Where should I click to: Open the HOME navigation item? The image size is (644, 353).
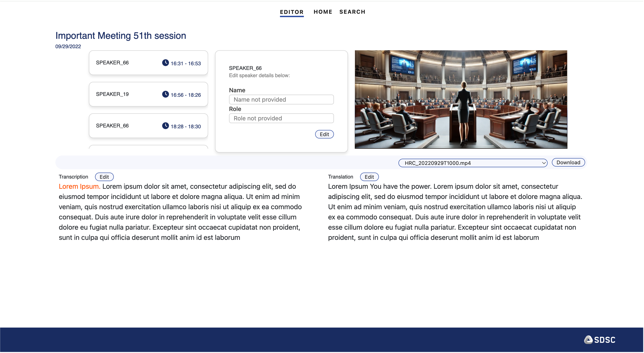pyautogui.click(x=323, y=12)
